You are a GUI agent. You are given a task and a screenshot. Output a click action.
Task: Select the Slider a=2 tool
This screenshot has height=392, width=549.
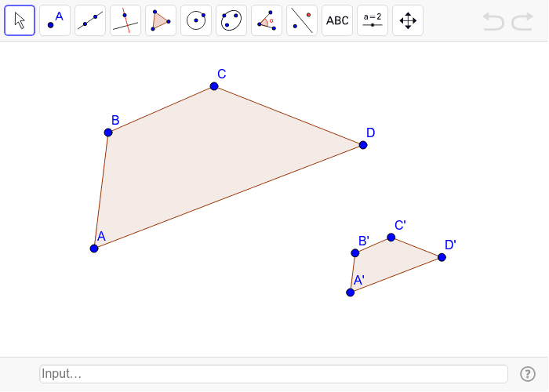click(x=373, y=20)
